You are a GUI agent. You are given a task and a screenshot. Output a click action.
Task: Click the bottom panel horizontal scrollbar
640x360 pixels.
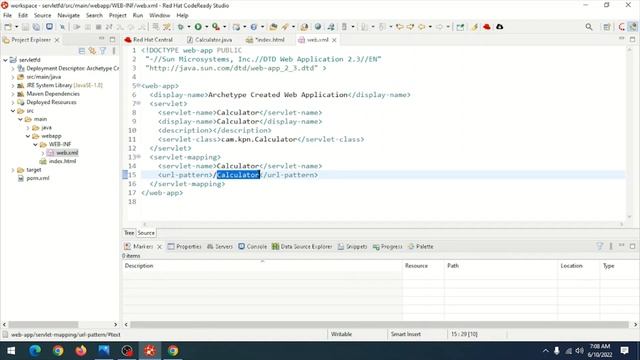point(379,324)
